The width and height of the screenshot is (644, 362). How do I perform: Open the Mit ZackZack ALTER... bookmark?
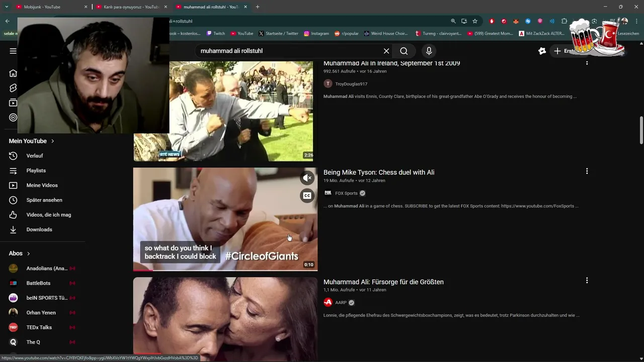(542, 34)
